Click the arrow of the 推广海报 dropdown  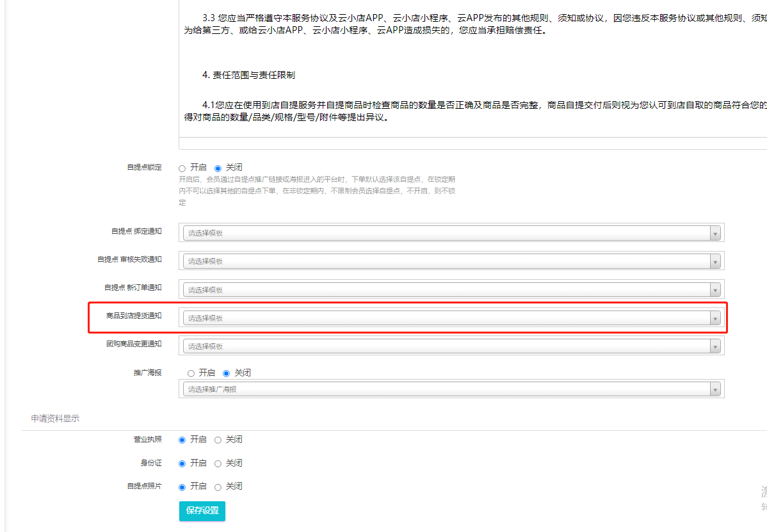click(x=715, y=389)
